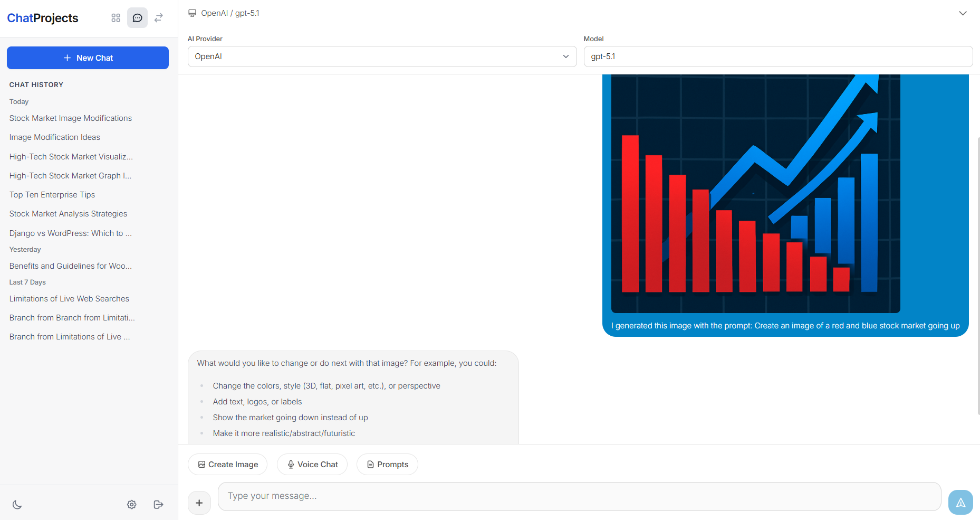The image size is (980, 520).
Task: Collapse the model settings with top-right chevron
Action: 962,13
